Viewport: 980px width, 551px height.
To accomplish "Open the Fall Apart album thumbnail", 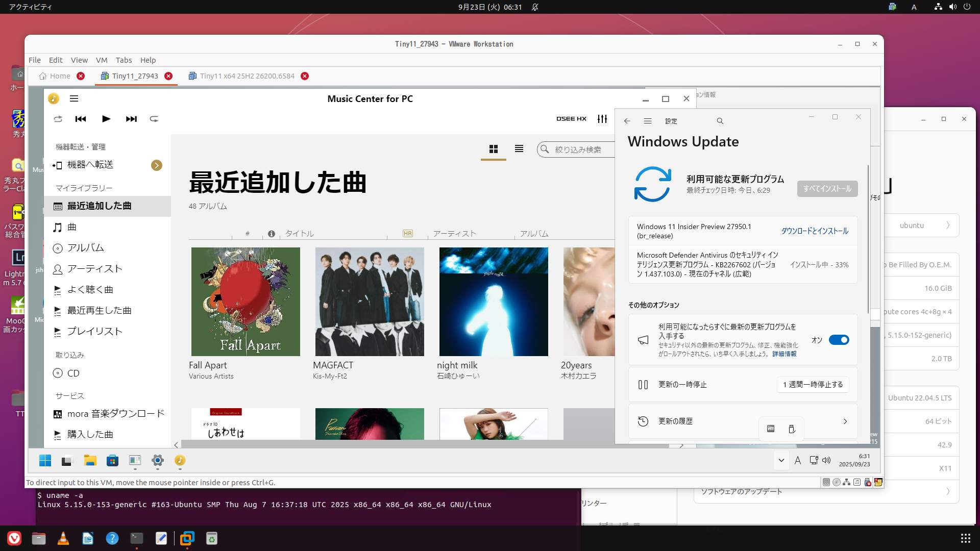I will 246,302.
